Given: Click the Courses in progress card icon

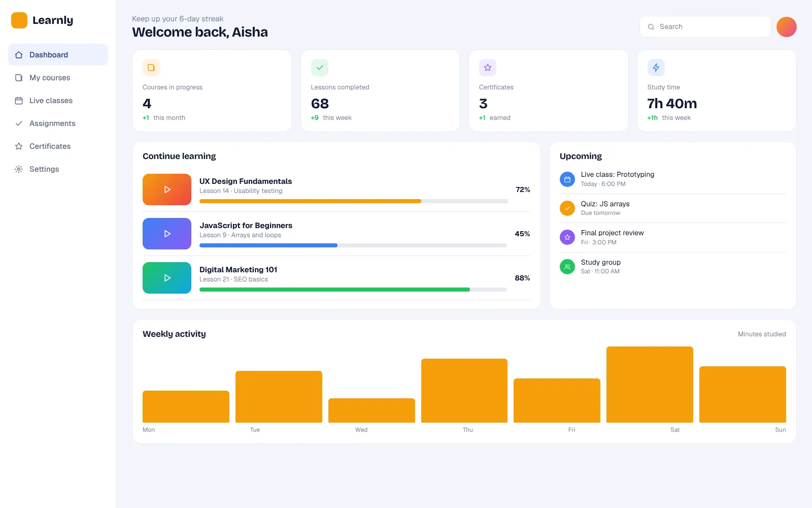Looking at the screenshot, I should coord(151,68).
